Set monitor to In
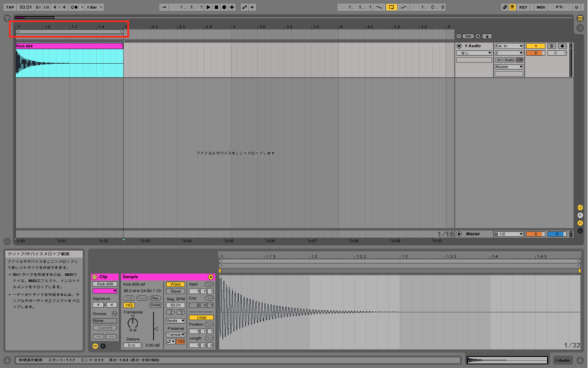This screenshot has height=368, width=588. click(498, 60)
